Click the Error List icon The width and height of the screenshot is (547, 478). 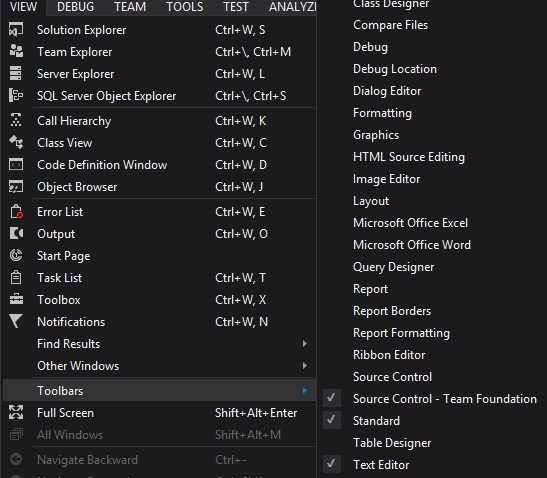click(x=16, y=211)
